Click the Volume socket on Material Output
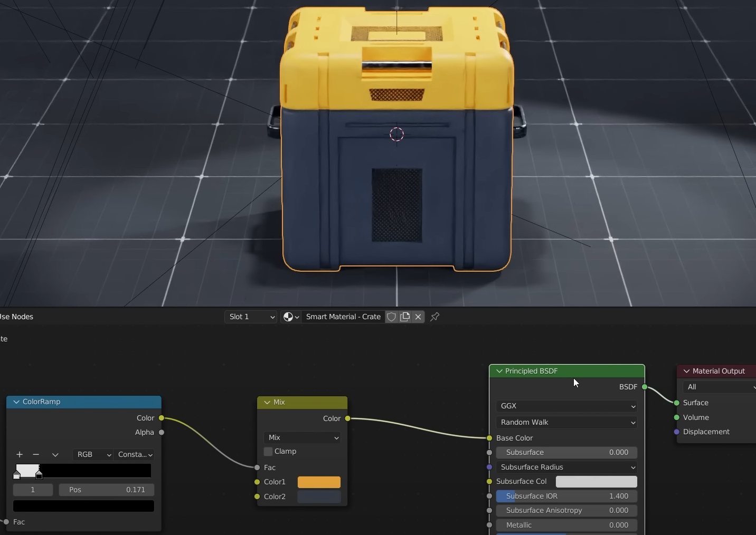This screenshot has width=756, height=535. [677, 417]
